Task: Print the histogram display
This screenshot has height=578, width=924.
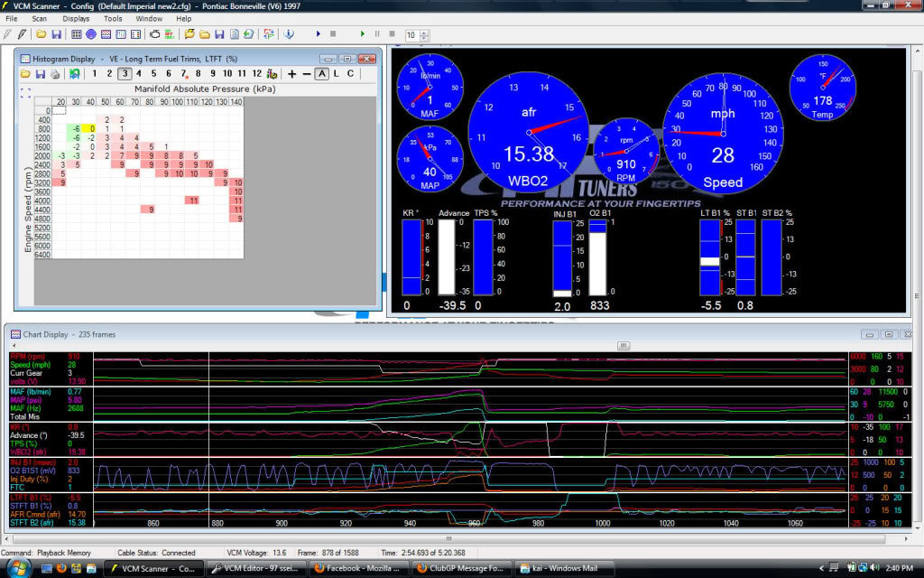Action: click(x=55, y=74)
